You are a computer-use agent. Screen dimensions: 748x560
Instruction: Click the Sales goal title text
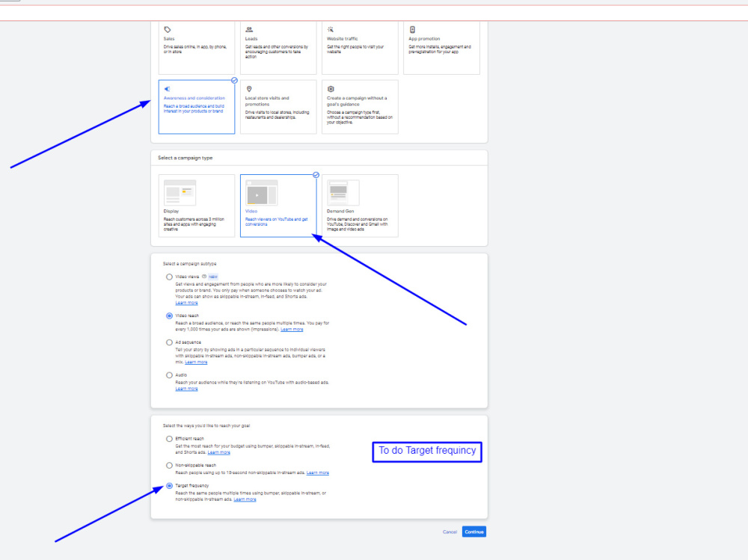pos(169,39)
